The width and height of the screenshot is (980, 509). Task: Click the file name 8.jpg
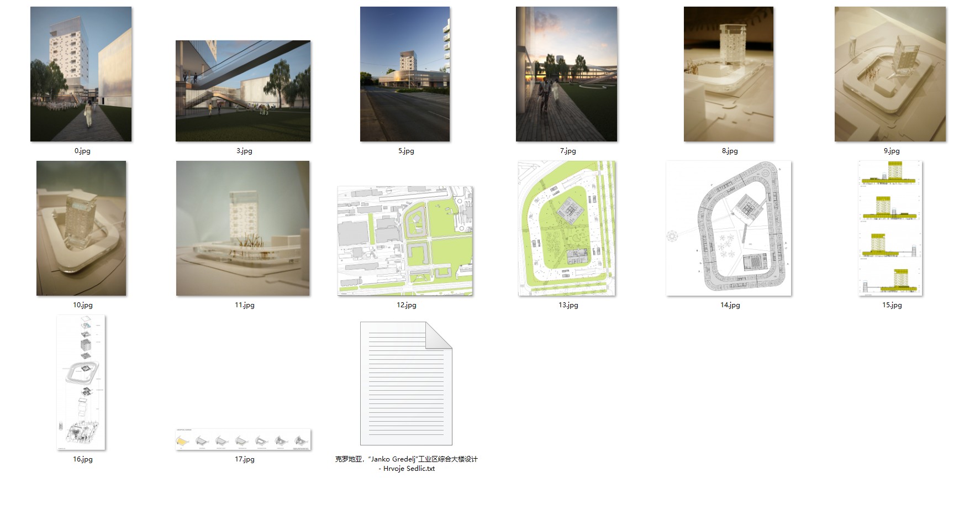pyautogui.click(x=730, y=151)
